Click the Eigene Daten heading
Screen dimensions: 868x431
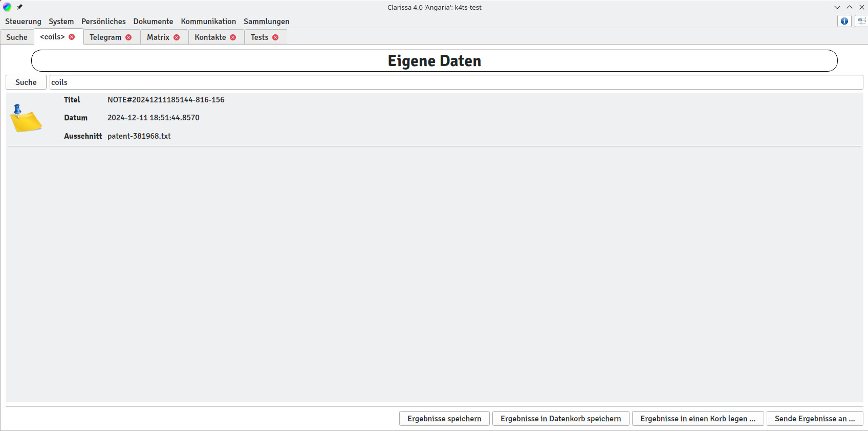coord(435,61)
